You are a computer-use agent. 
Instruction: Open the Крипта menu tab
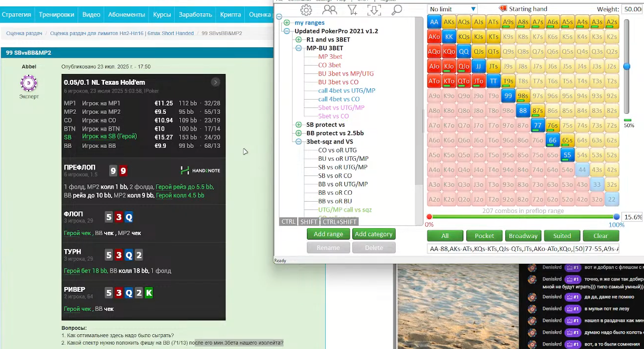(230, 14)
